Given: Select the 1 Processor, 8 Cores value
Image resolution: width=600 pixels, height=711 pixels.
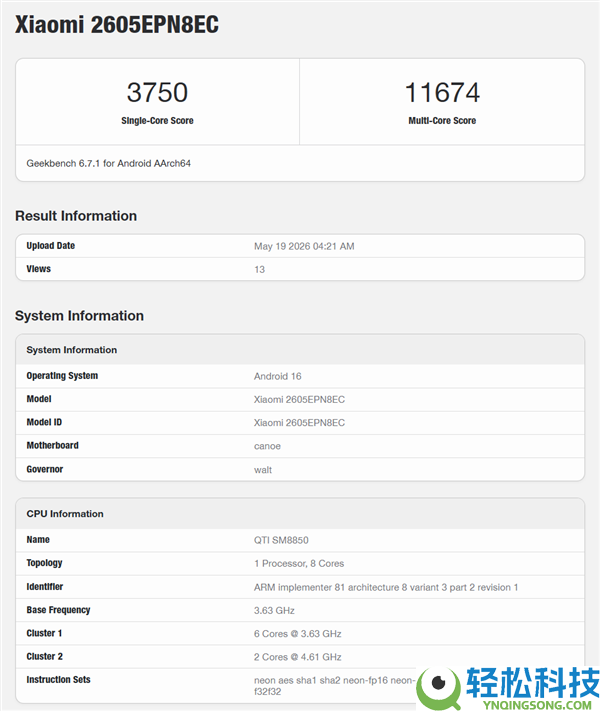Looking at the screenshot, I should point(299,563).
